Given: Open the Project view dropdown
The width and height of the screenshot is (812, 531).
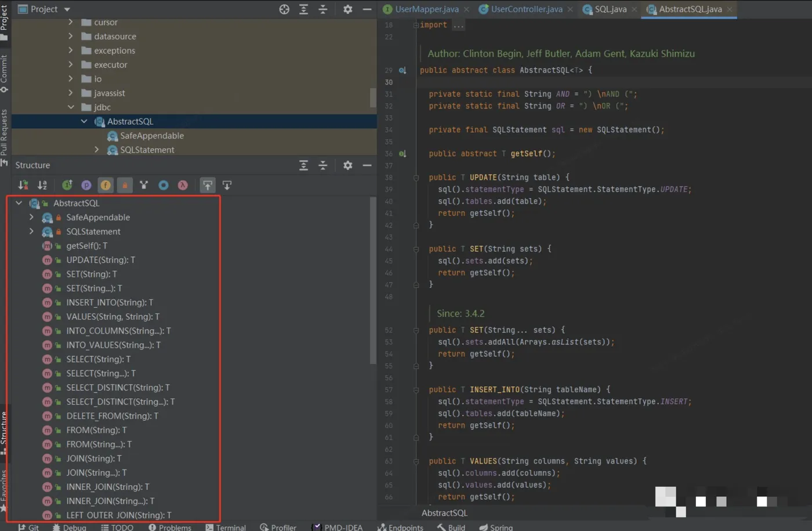Looking at the screenshot, I should tap(44, 9).
